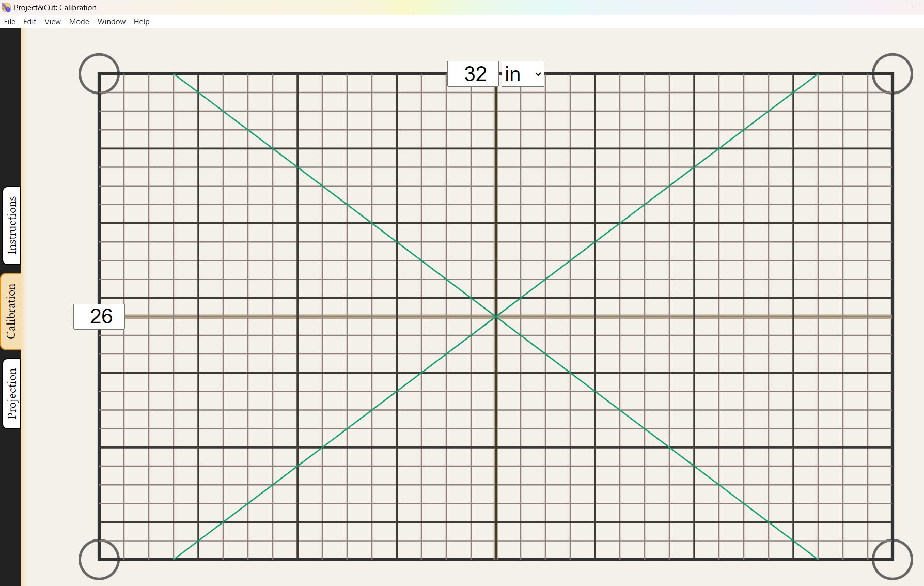Open the Edit menu

[x=29, y=22]
